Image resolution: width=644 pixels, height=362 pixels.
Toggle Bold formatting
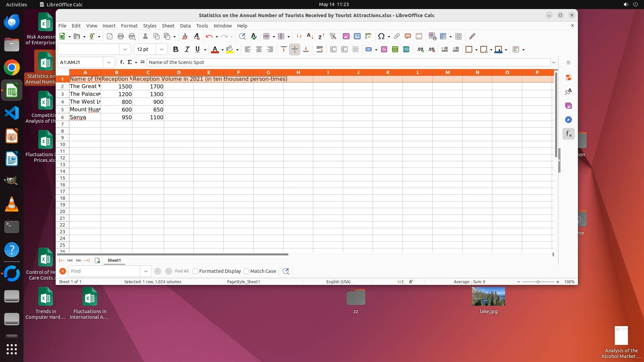tap(175, 50)
